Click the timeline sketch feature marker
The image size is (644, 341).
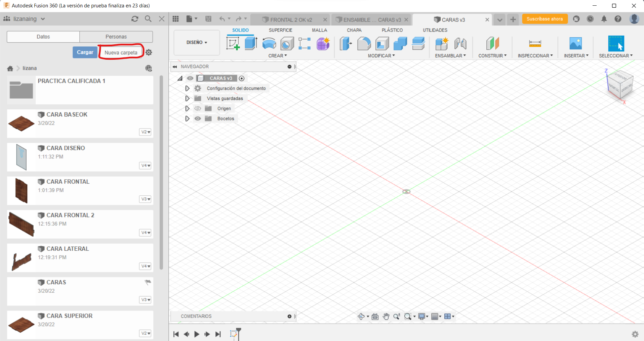[234, 334]
